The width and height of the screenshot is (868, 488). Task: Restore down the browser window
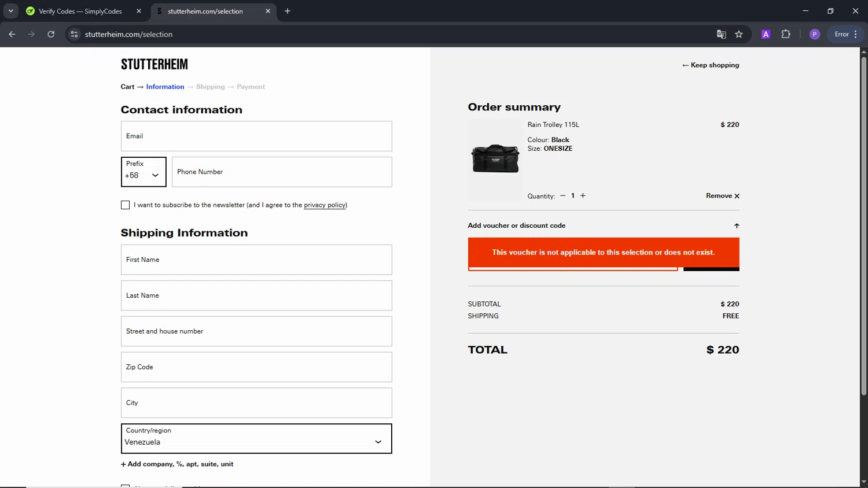[830, 11]
